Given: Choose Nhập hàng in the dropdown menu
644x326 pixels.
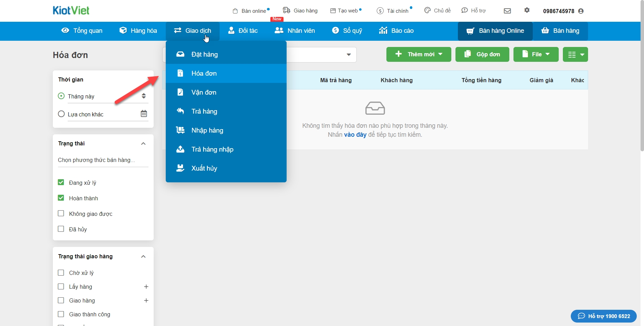Looking at the screenshot, I should (207, 130).
